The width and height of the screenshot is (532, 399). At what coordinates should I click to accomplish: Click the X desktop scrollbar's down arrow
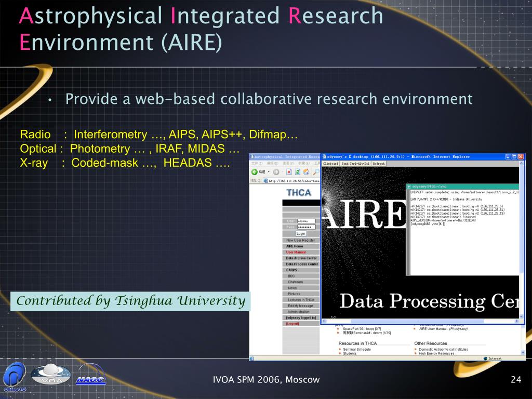tap(522, 316)
